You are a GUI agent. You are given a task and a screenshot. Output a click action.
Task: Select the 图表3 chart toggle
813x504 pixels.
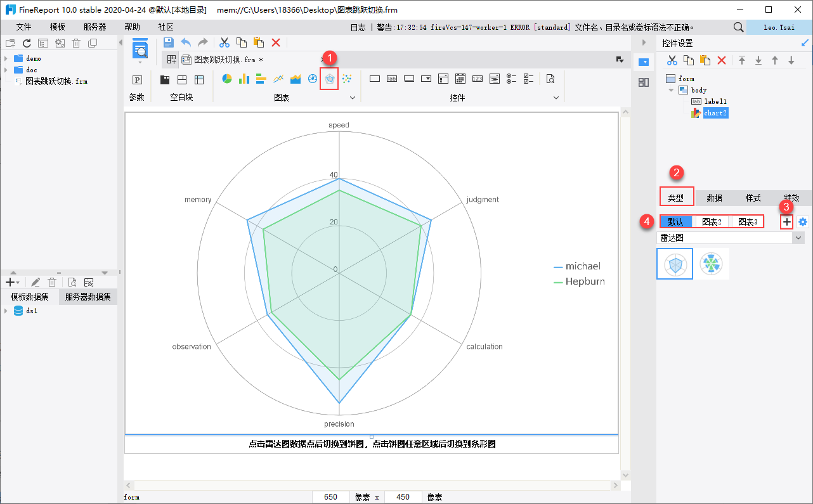[748, 222]
